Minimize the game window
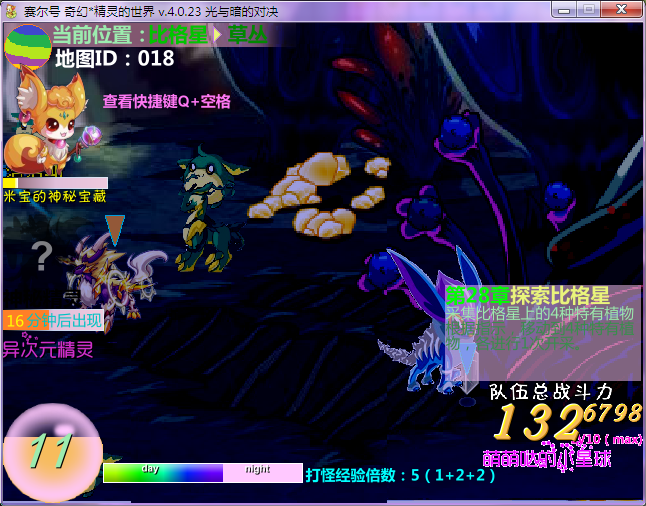Viewport: 646px width, 506px height. [x=564, y=10]
